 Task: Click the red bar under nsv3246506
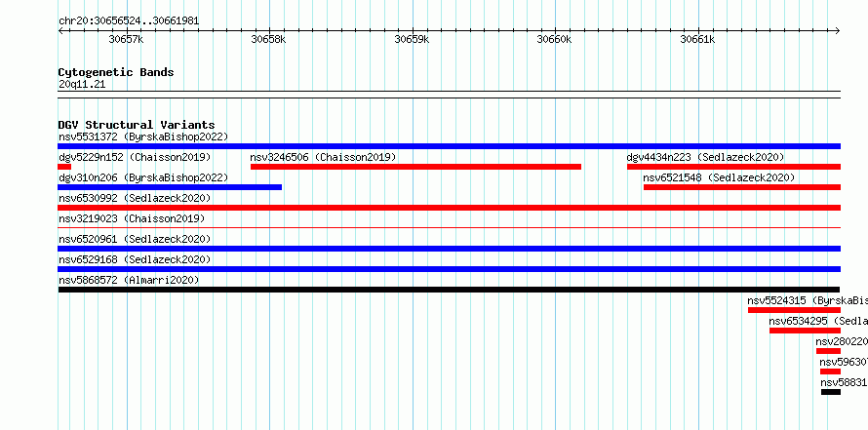415,167
